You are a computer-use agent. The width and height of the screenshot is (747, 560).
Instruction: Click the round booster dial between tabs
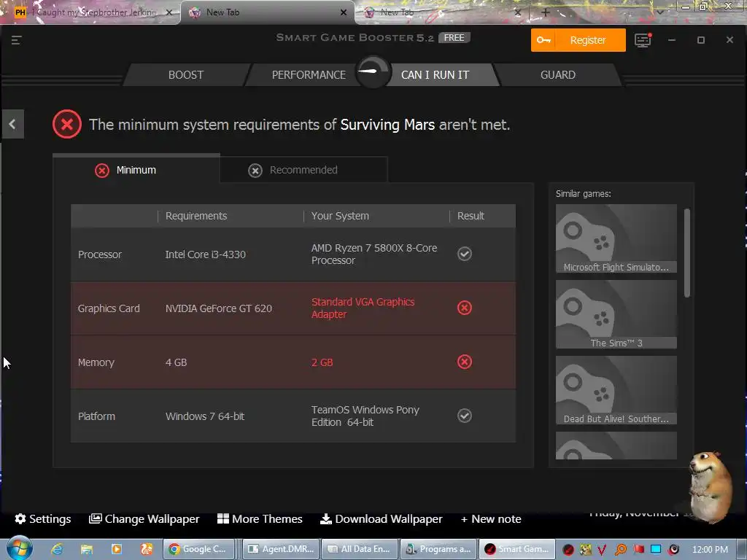click(x=373, y=72)
